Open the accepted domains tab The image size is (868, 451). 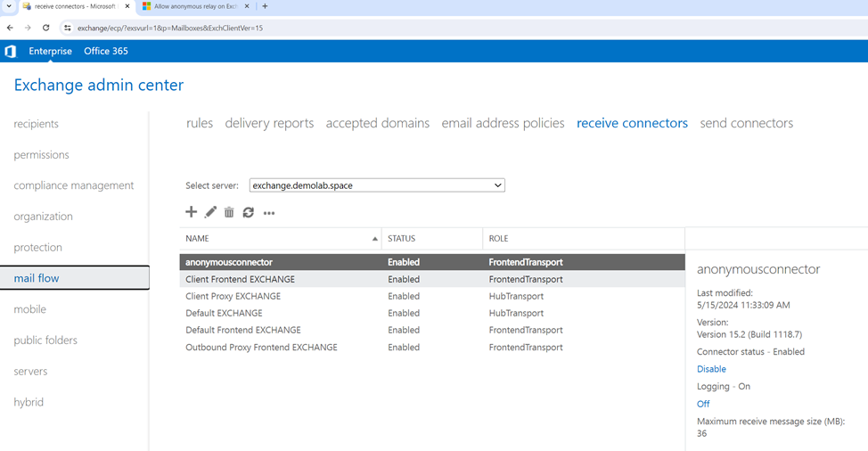tap(377, 123)
